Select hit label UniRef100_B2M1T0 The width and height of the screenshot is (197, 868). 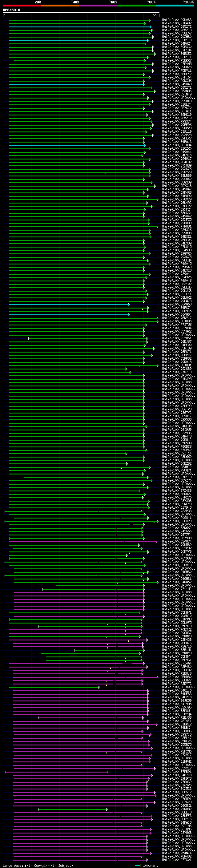click(x=177, y=40)
